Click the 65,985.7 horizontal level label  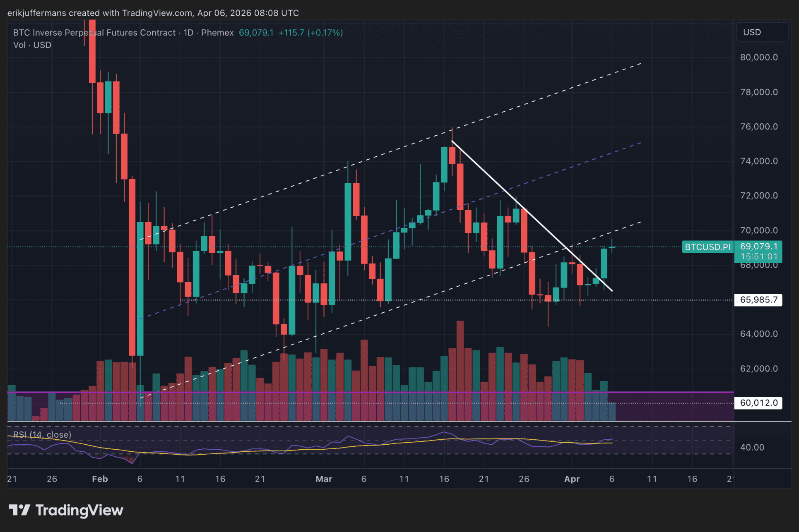click(x=758, y=300)
